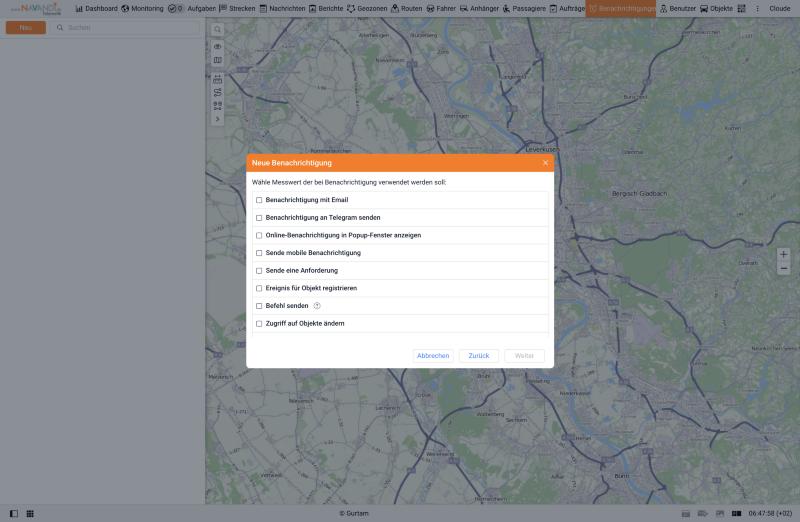Screen dimensions: 800x522
Task: Expand map tools with the chevron arrow
Action: click(217, 119)
